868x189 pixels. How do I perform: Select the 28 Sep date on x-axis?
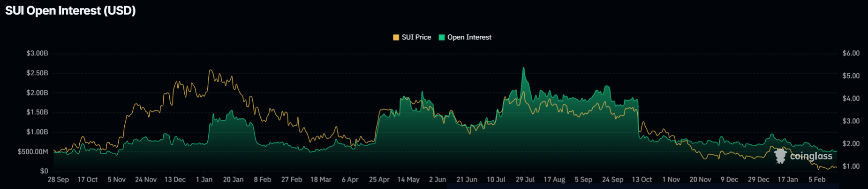click(x=58, y=180)
